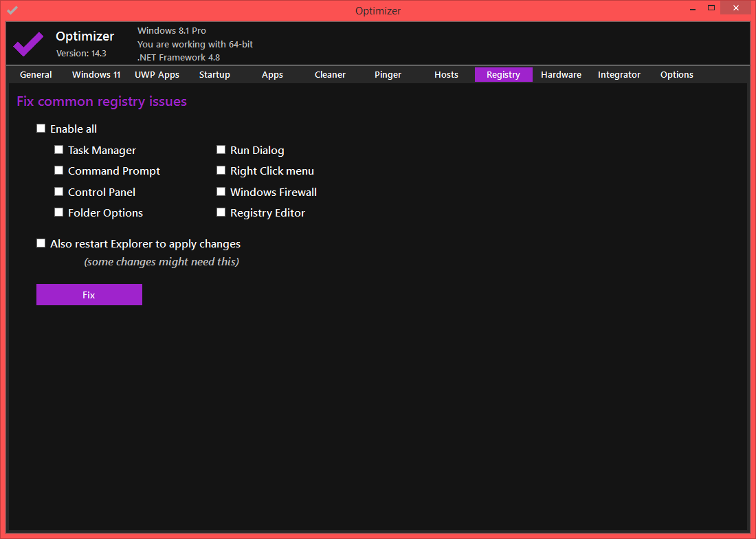Open the UWP Apps tab
This screenshot has height=539, width=756.
157,74
